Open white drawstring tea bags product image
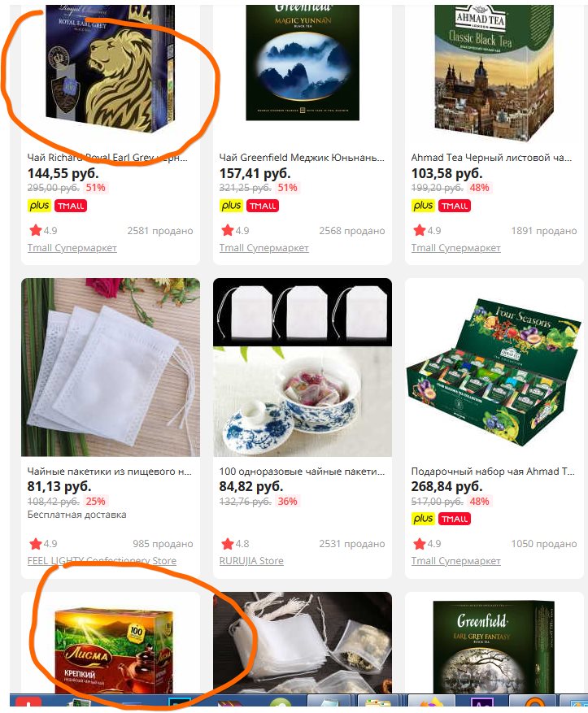 tap(111, 367)
